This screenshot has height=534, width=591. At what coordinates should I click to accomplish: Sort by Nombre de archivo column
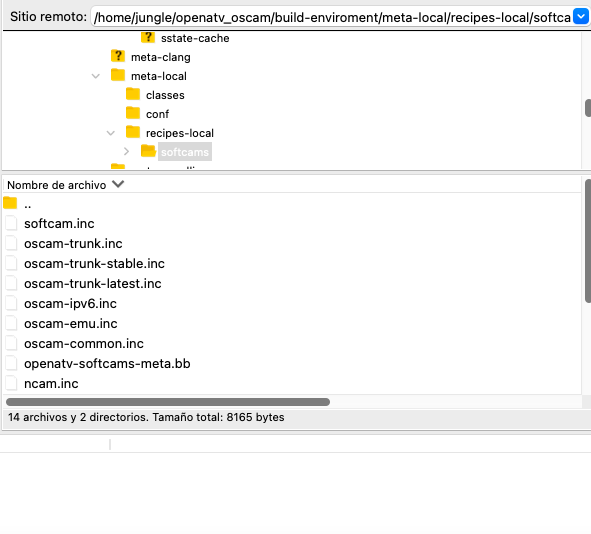click(57, 185)
